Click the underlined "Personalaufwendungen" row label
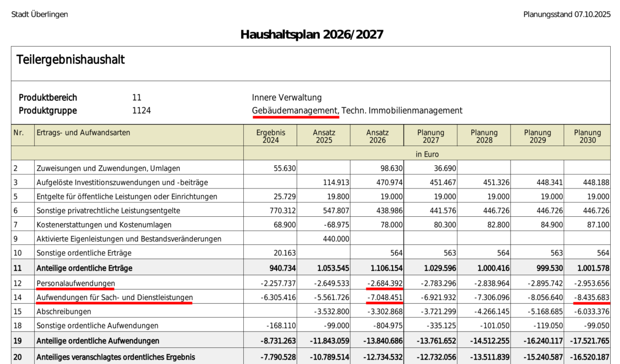This screenshot has width=620, height=364. pyautogui.click(x=75, y=283)
